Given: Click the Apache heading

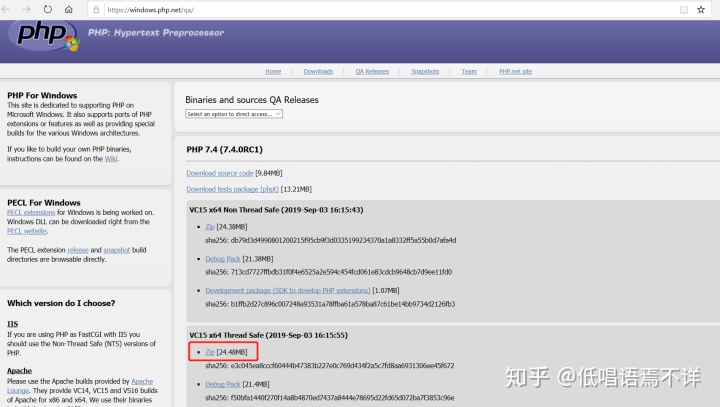Looking at the screenshot, I should pyautogui.click(x=19, y=371).
